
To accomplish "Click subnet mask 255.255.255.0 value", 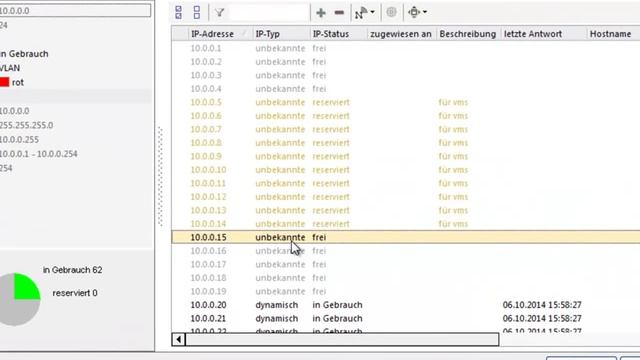I will 27,125.
